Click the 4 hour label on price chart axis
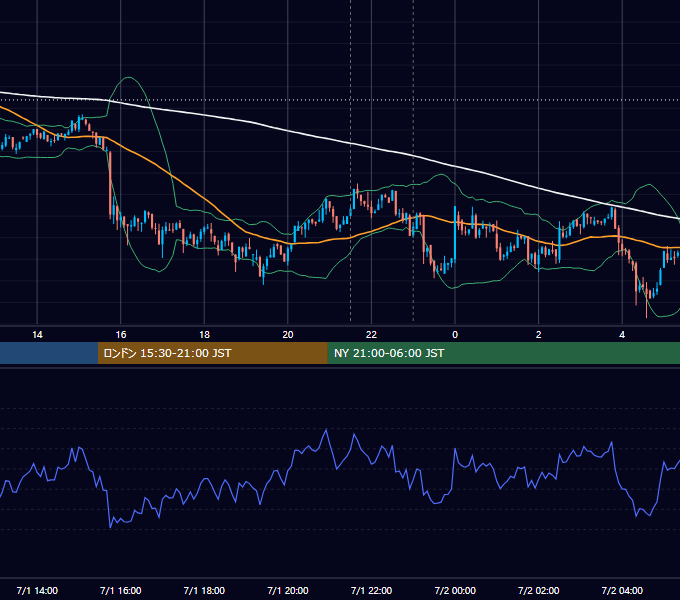The height and width of the screenshot is (600, 680). 622,335
